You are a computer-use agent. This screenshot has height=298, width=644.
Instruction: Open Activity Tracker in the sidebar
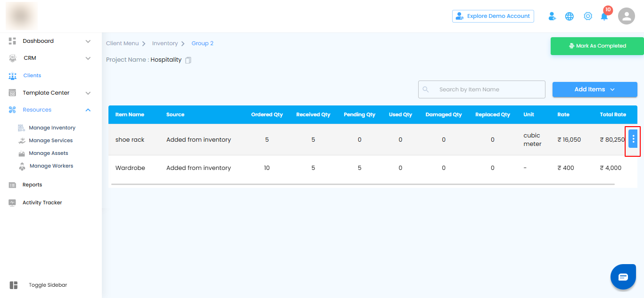[42, 202]
